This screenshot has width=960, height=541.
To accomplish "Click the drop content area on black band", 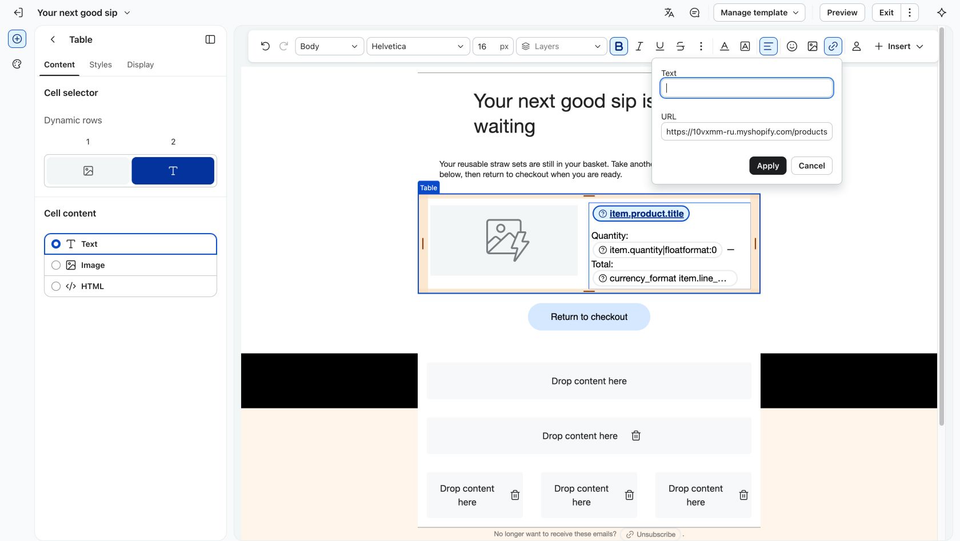I will point(589,381).
